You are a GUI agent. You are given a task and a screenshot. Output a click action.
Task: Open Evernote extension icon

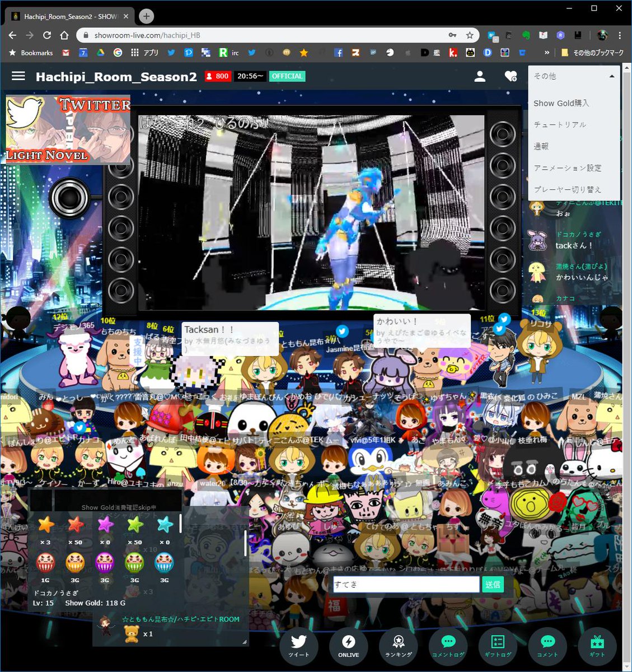(x=526, y=35)
